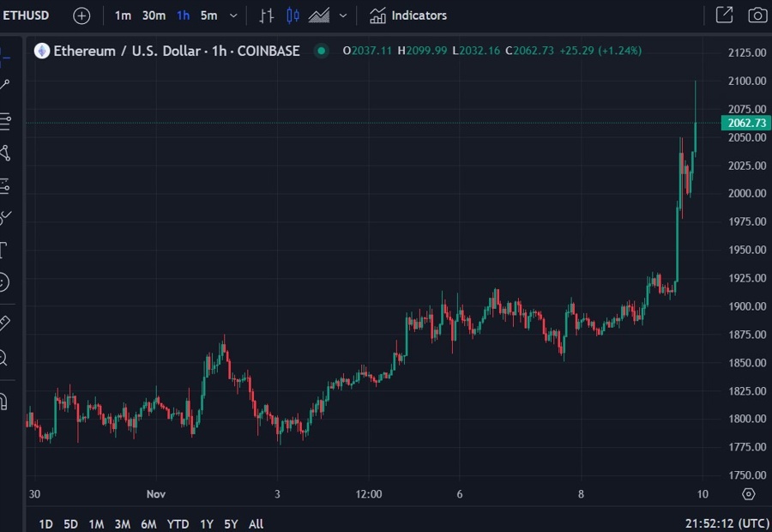
Task: Select the Candles chart style icon
Action: pyautogui.click(x=293, y=15)
